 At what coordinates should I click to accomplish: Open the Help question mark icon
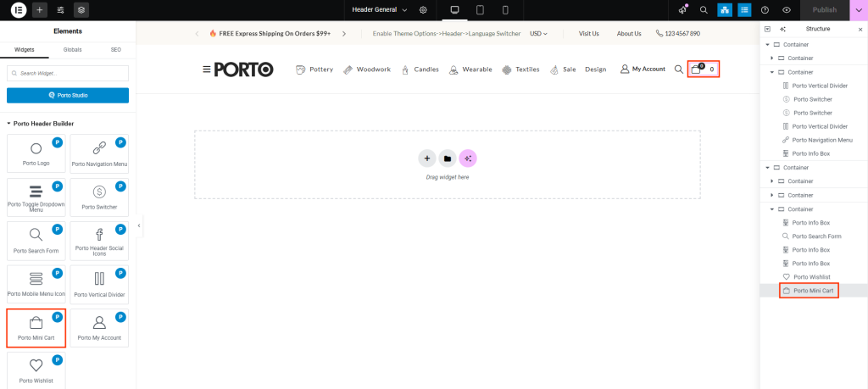click(x=765, y=10)
